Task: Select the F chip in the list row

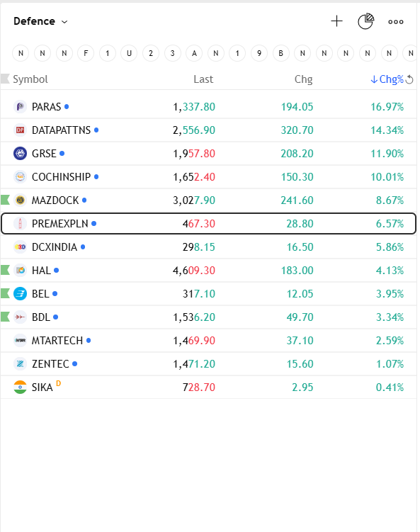Action: [86, 53]
